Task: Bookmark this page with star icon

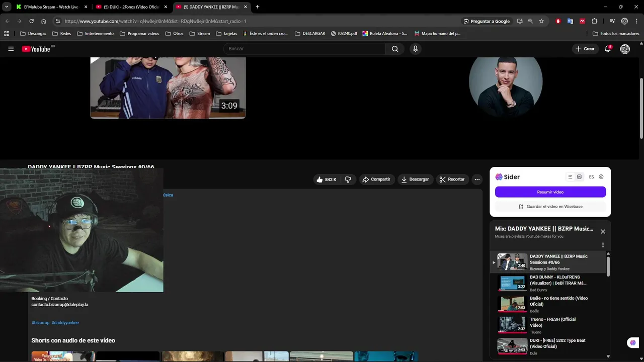Action: point(541,21)
